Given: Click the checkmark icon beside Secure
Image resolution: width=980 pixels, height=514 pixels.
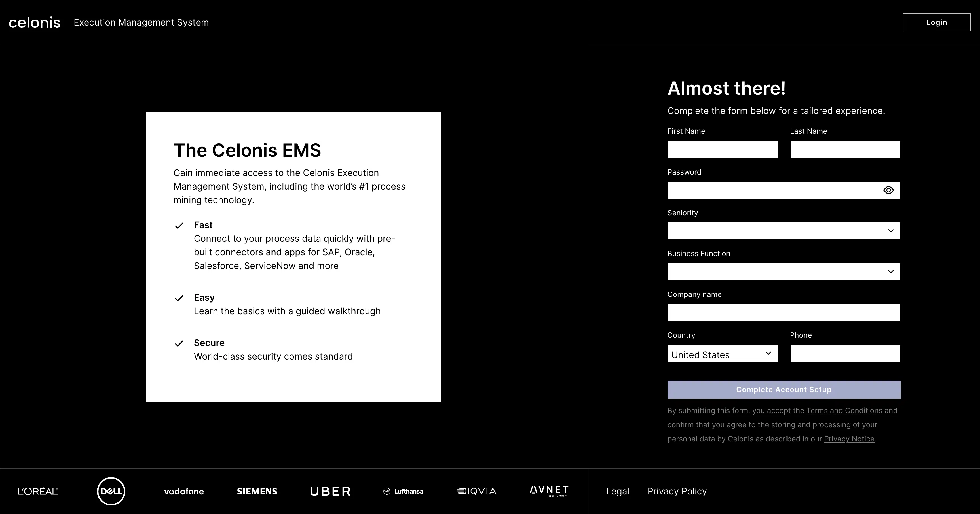Looking at the screenshot, I should pyautogui.click(x=179, y=343).
